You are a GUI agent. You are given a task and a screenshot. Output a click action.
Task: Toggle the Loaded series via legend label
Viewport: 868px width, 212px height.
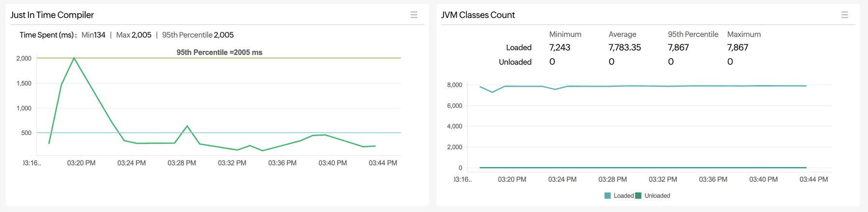[623, 196]
